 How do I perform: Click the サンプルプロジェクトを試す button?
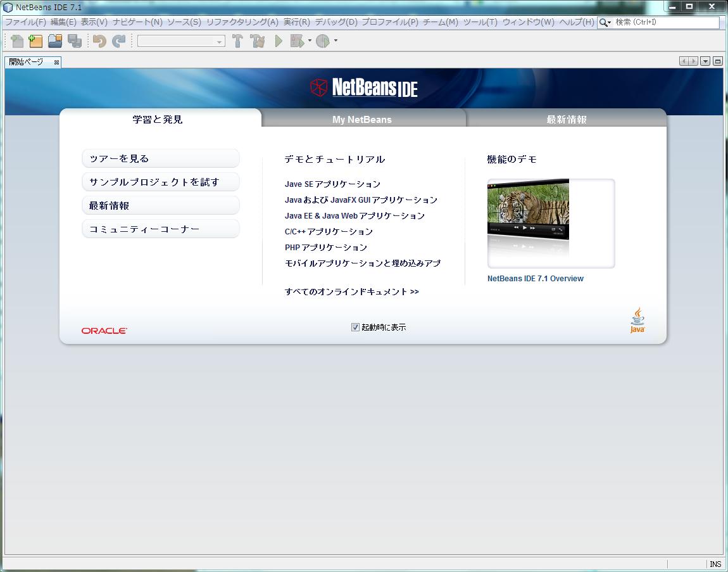[x=161, y=182]
